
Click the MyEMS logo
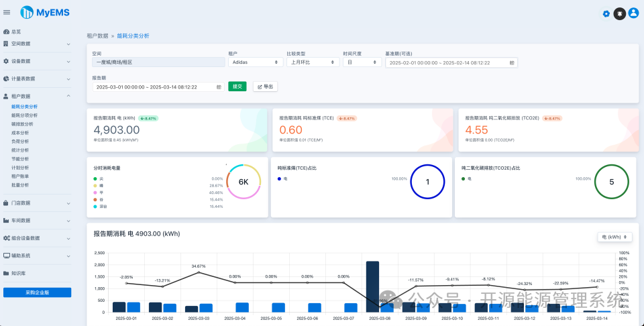[x=45, y=12]
